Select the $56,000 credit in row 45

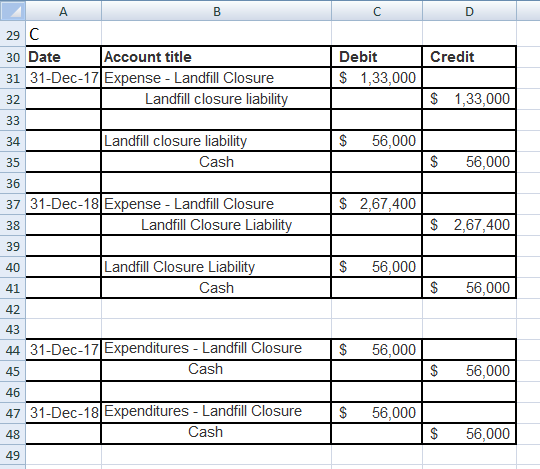469,371
